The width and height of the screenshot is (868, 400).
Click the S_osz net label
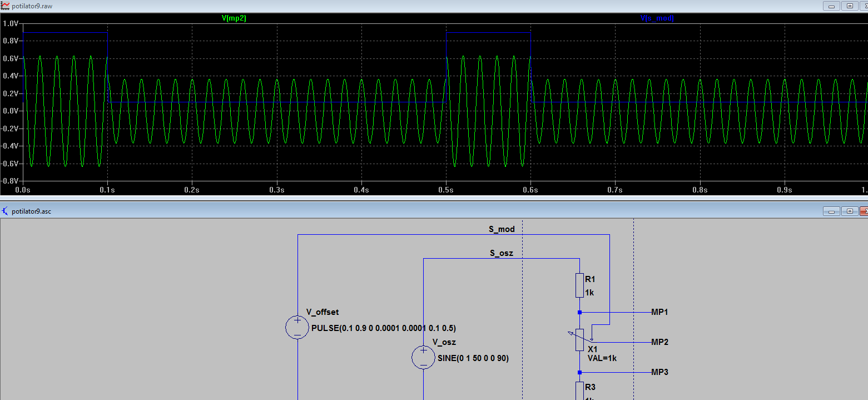[502, 253]
